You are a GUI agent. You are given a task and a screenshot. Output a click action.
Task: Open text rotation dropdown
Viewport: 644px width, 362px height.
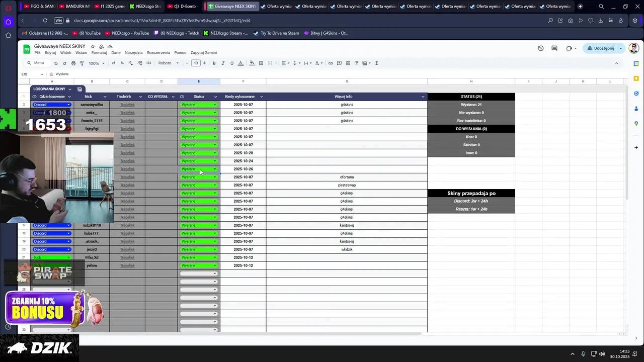319,63
